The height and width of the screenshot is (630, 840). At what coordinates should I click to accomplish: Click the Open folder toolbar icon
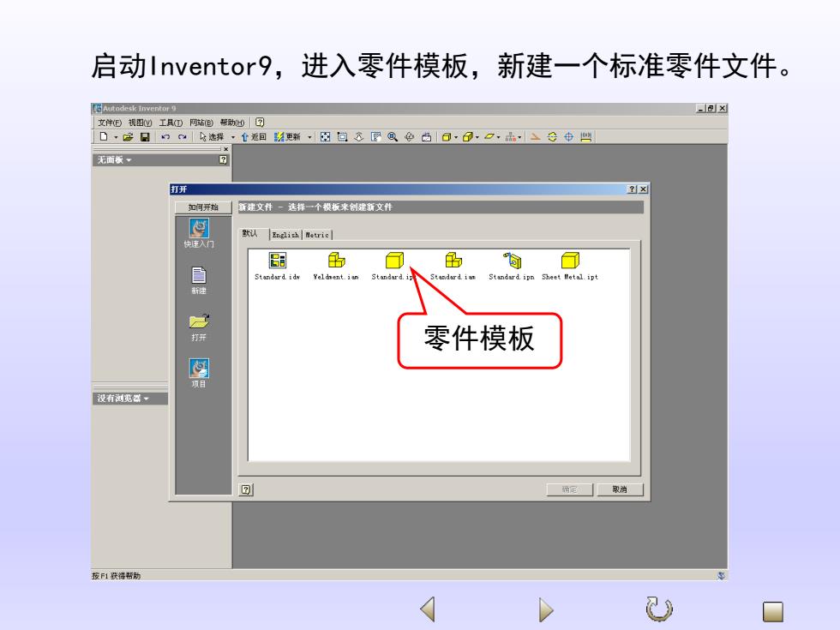pyautogui.click(x=128, y=137)
